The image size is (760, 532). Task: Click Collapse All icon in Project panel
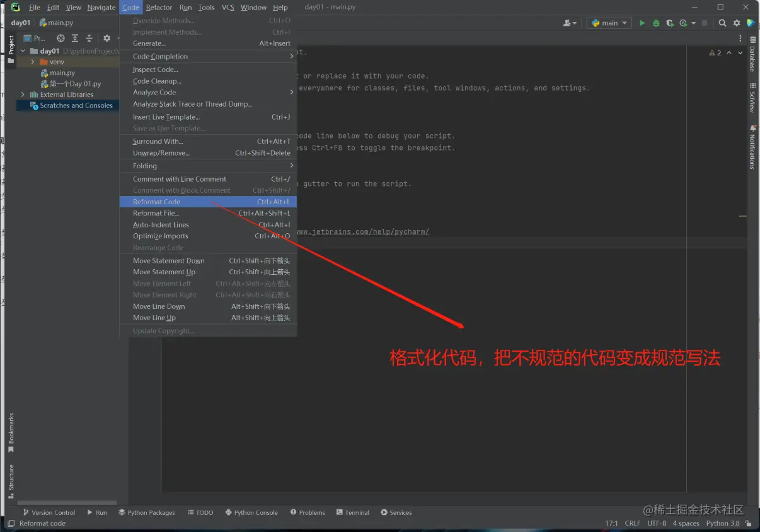click(x=89, y=38)
